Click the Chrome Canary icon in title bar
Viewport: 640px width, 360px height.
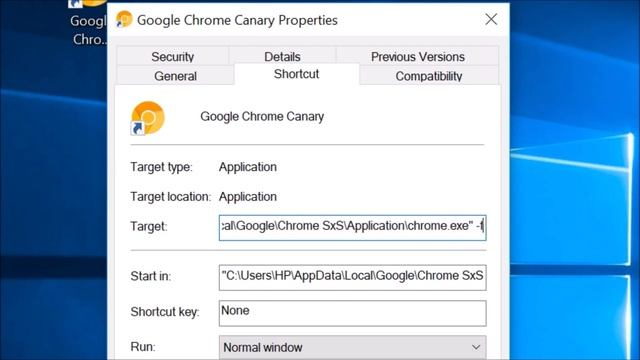pos(124,19)
